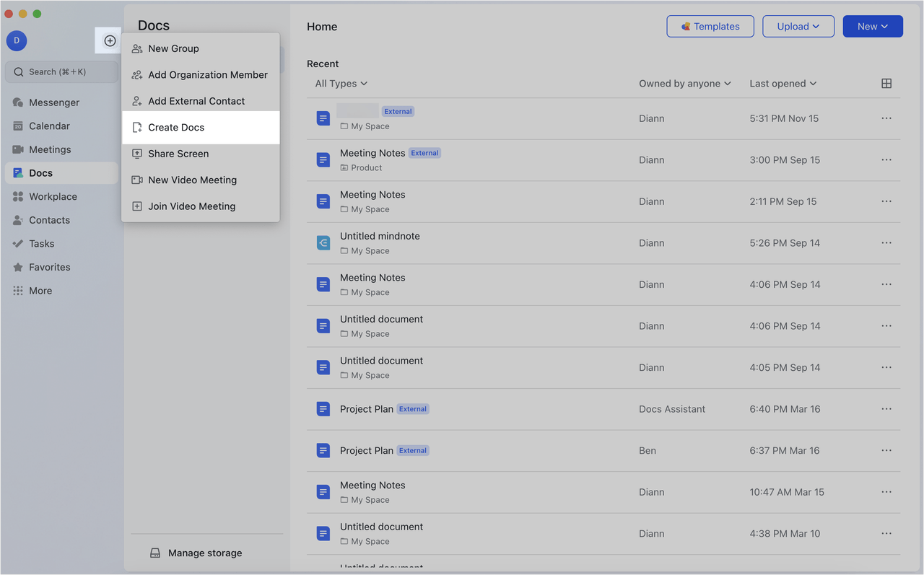Open the Calendar from the sidebar
The height and width of the screenshot is (575, 924).
[x=51, y=126]
